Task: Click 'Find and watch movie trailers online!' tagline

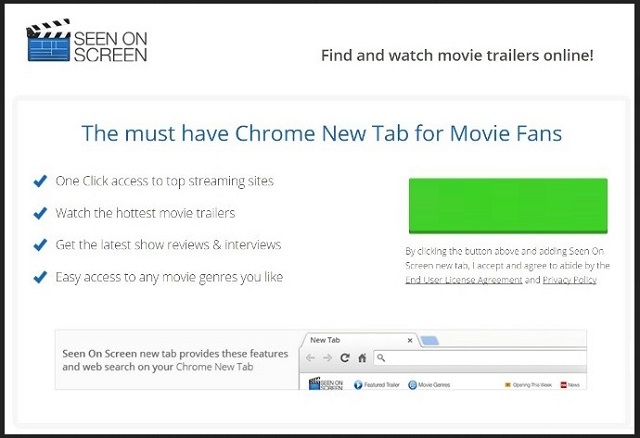Action: tap(457, 55)
